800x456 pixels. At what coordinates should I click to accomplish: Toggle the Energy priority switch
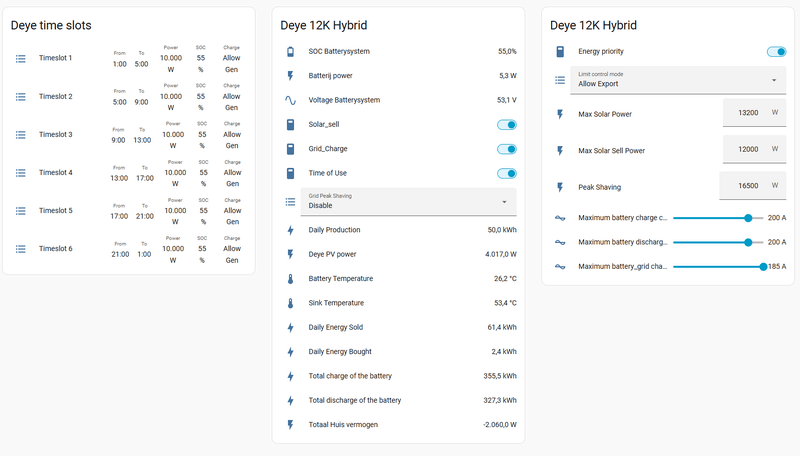tap(776, 52)
